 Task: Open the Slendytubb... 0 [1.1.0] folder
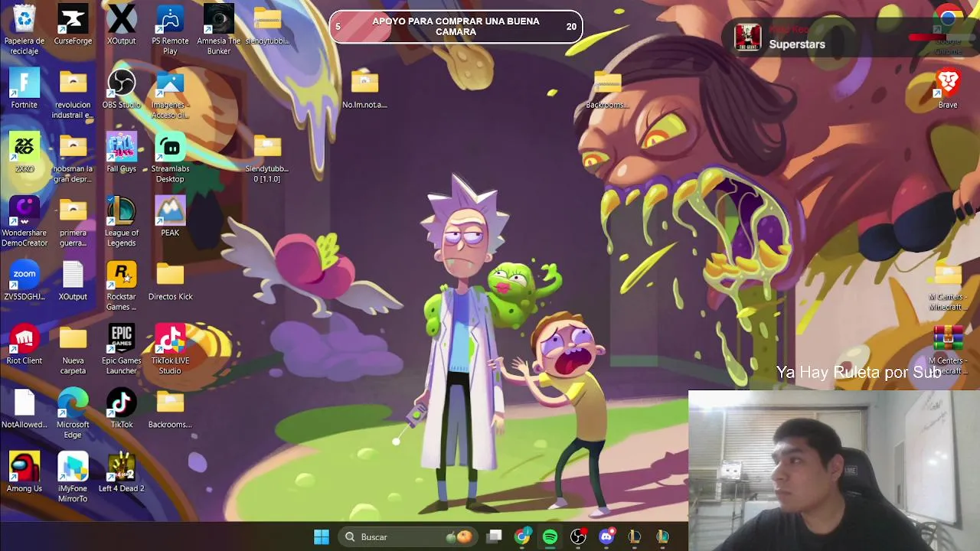266,158
